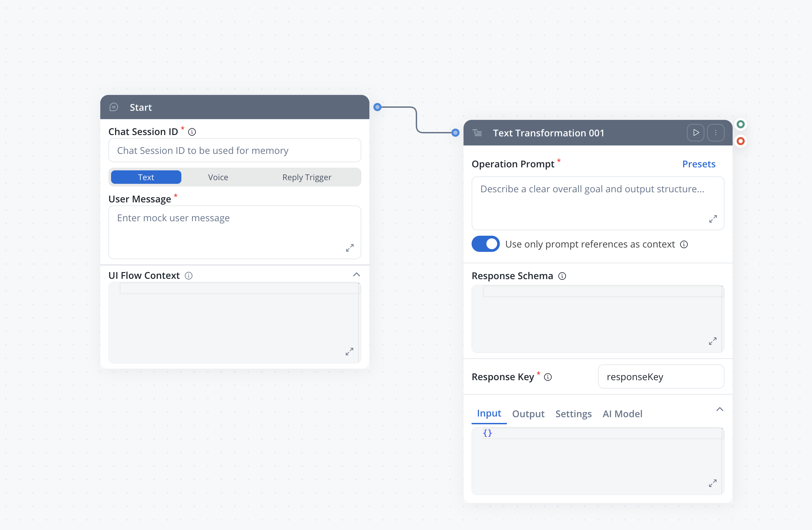Click the Response Schema info icon
Image resolution: width=812 pixels, height=530 pixels.
pos(562,276)
